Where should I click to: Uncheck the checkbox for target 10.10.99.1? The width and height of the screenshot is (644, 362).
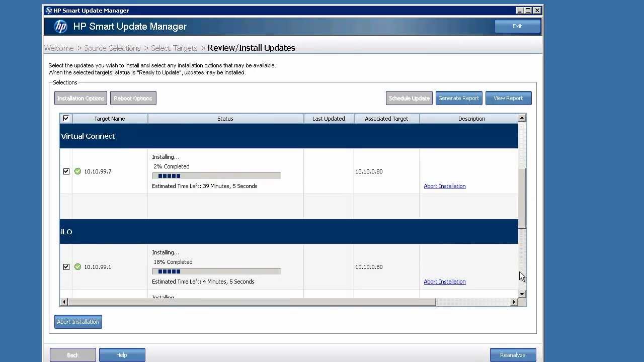(x=66, y=267)
